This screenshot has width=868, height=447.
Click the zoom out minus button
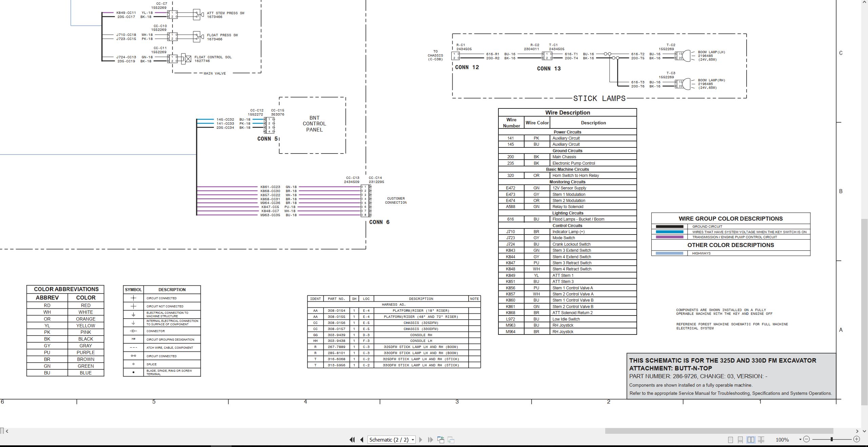click(807, 439)
